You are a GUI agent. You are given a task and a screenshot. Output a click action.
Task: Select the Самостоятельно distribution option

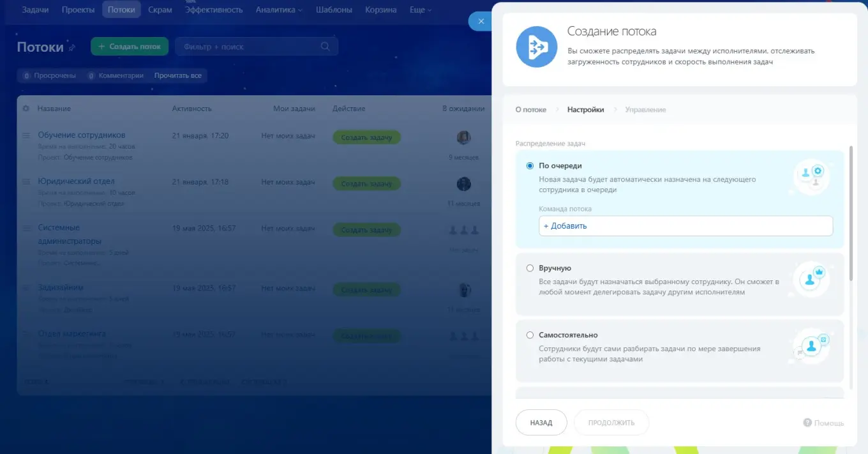click(530, 335)
